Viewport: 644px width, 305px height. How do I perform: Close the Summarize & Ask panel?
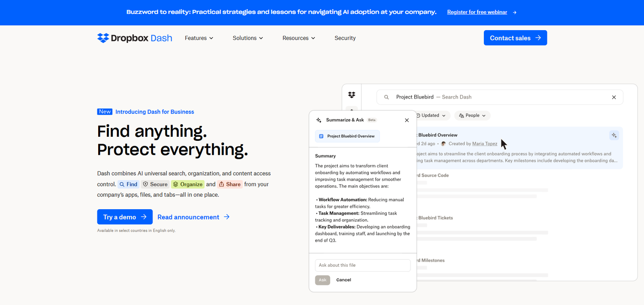(407, 120)
